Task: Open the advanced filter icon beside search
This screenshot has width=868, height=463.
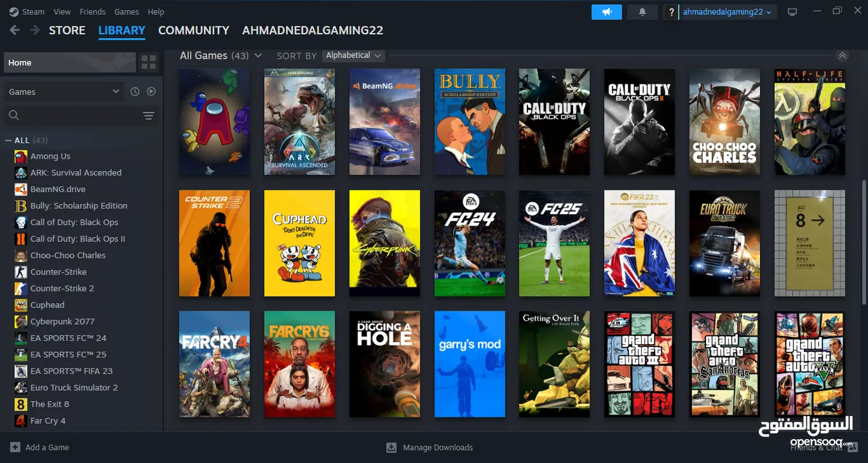Action: click(x=148, y=116)
